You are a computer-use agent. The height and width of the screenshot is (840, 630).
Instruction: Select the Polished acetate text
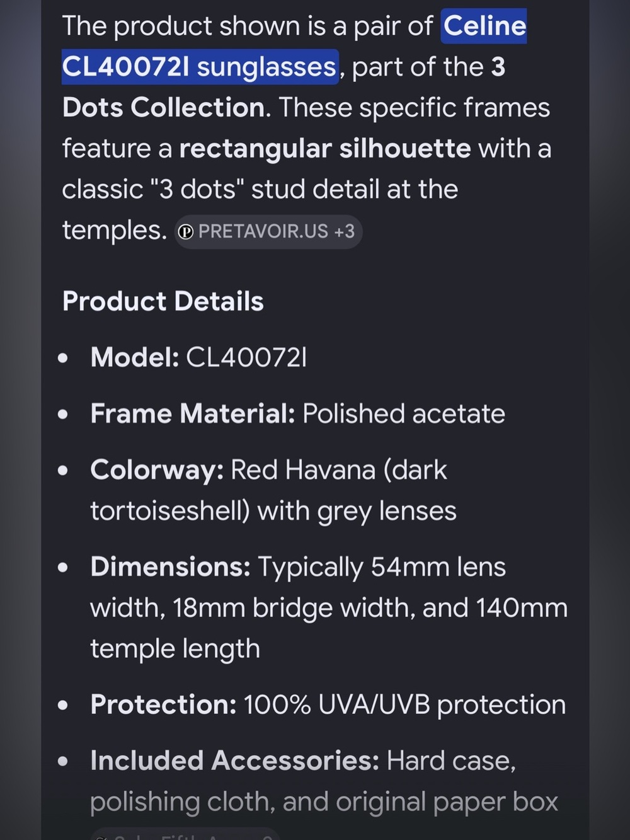[404, 414]
